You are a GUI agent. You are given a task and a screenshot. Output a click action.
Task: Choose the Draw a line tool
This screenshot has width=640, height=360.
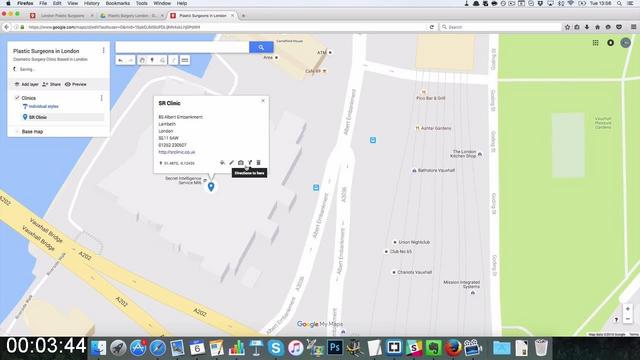tap(163, 60)
